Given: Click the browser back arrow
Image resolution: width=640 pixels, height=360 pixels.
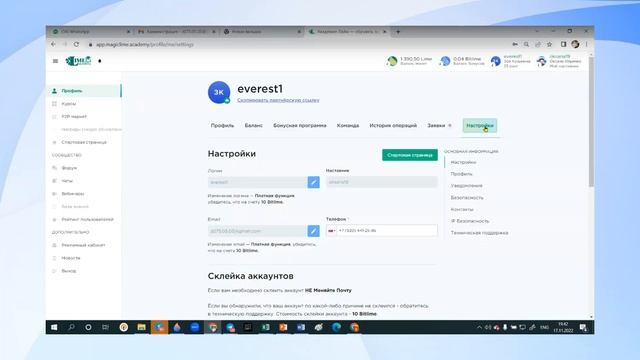Looking at the screenshot, I should point(53,44).
